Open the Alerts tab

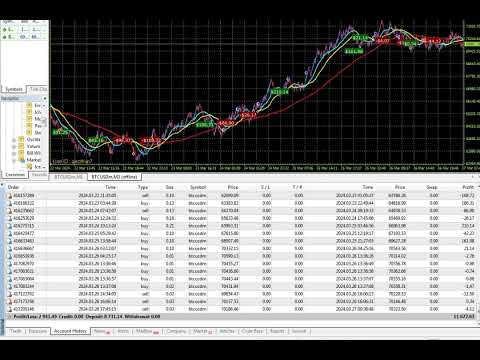pos(123,331)
